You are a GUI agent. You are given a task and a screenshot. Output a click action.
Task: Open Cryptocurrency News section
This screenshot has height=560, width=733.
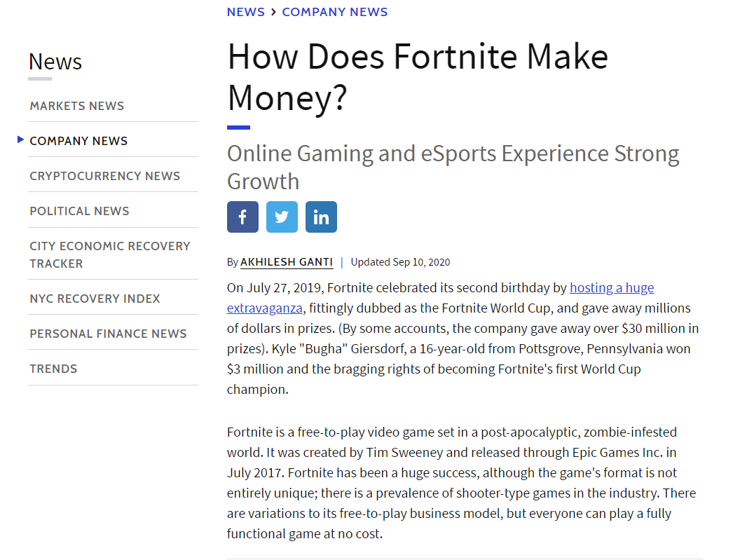(105, 176)
